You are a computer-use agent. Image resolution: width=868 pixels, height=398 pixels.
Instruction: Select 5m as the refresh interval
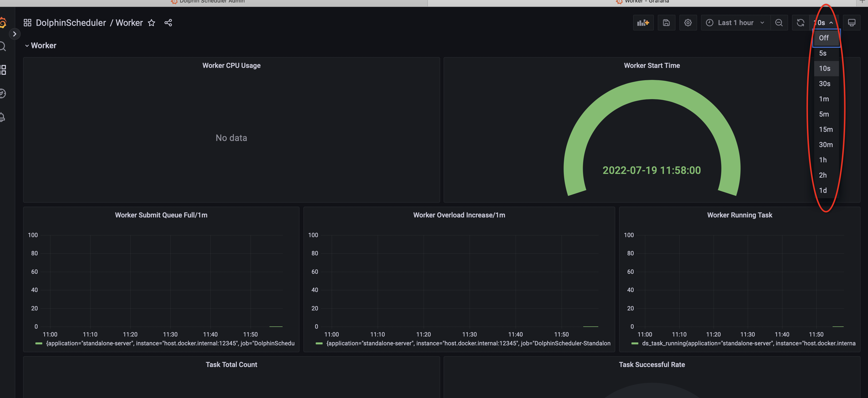824,114
